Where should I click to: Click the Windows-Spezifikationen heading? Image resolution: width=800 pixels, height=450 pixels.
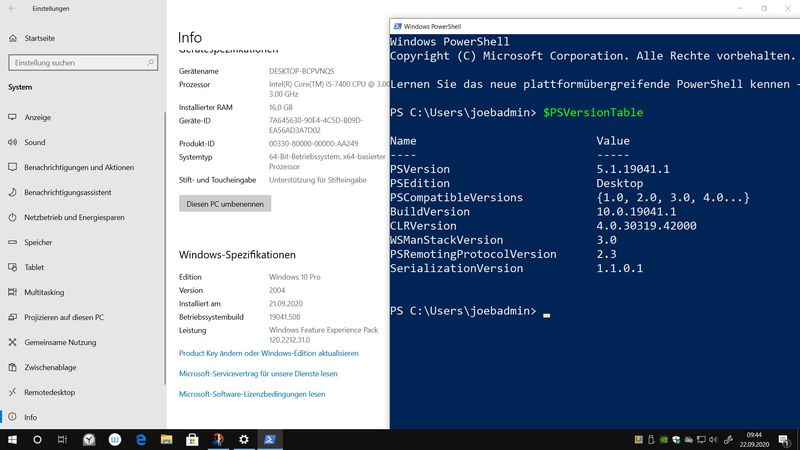(x=237, y=255)
